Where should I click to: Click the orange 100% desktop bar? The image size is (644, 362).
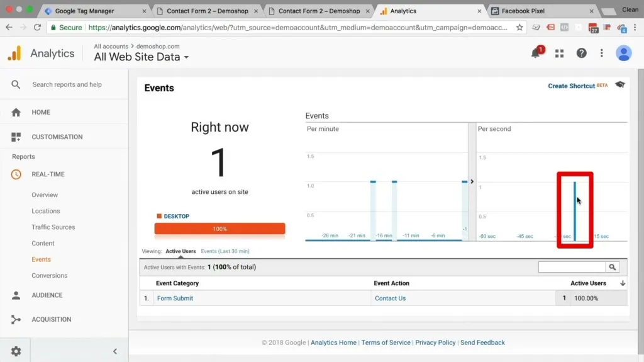(219, 229)
